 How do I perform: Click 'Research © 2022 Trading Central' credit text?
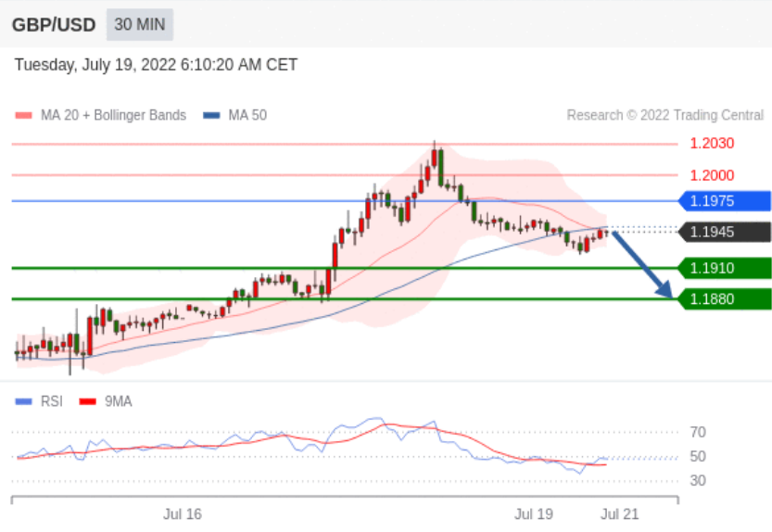pyautogui.click(x=665, y=115)
